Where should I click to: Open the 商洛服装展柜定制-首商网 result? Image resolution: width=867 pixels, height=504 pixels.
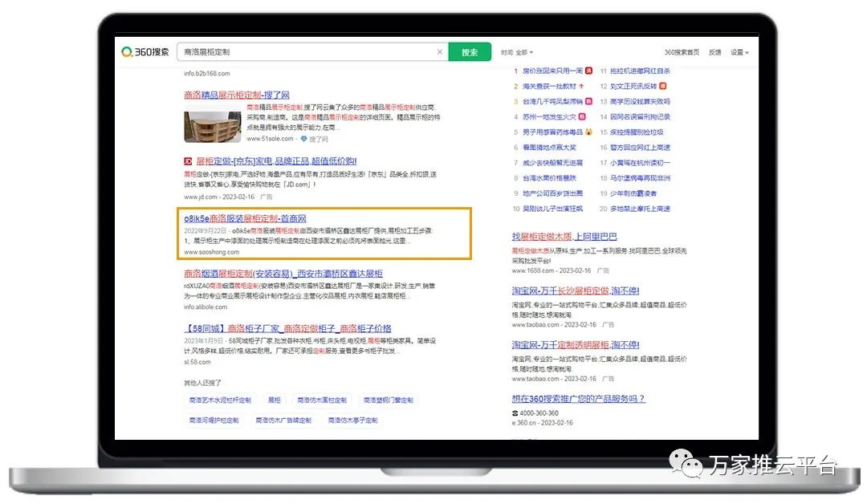click(x=245, y=218)
